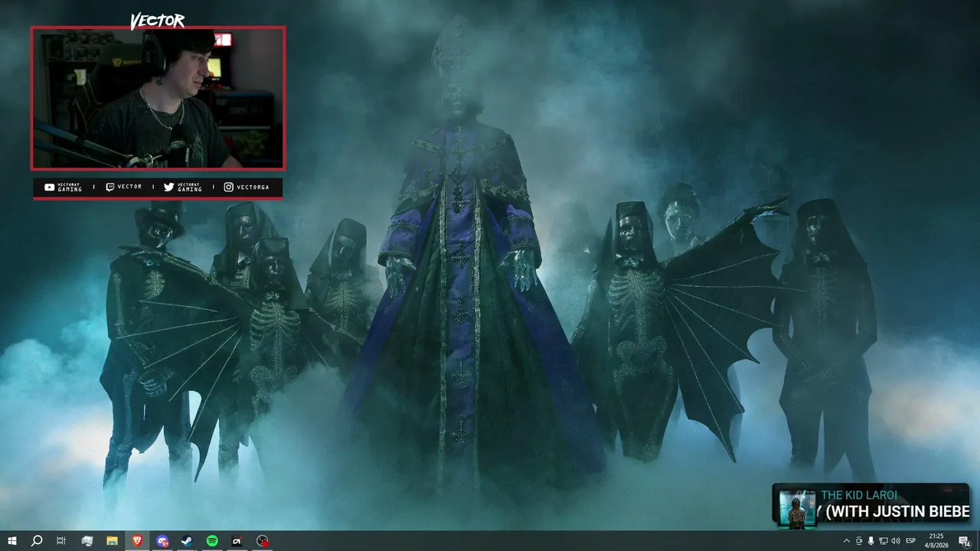Open Task View on the taskbar

tap(61, 541)
